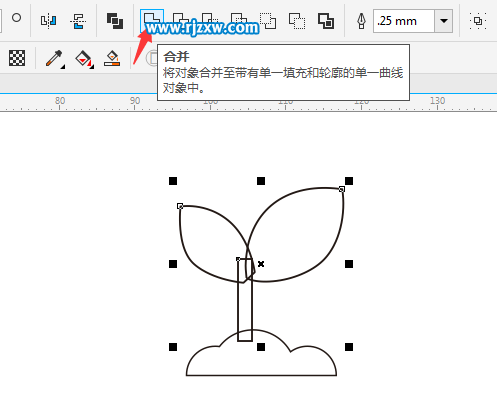This screenshot has width=497, height=415.
Task: Click the node at left leaf's tip
Action: coord(180,206)
